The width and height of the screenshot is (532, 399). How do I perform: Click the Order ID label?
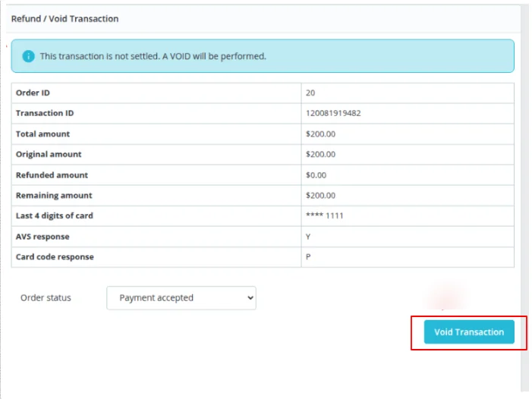coord(33,93)
